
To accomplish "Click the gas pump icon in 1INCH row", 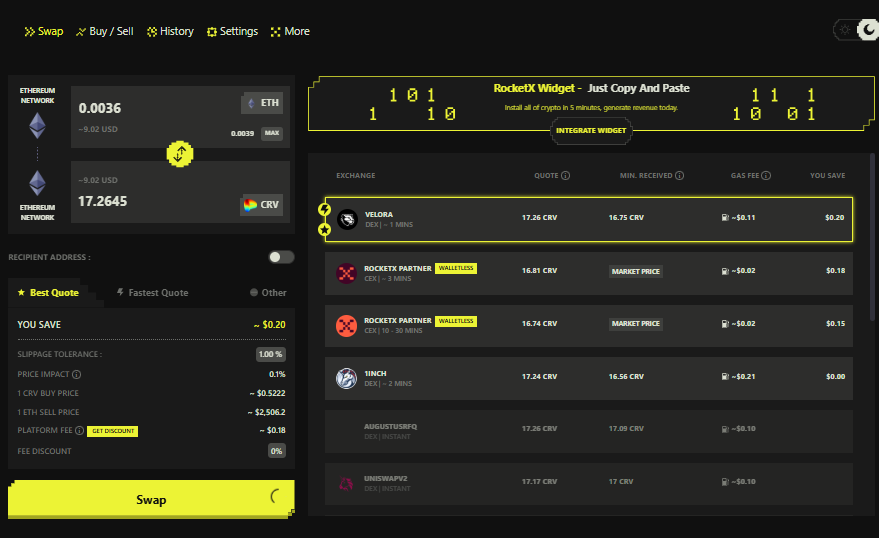I will click(x=725, y=377).
